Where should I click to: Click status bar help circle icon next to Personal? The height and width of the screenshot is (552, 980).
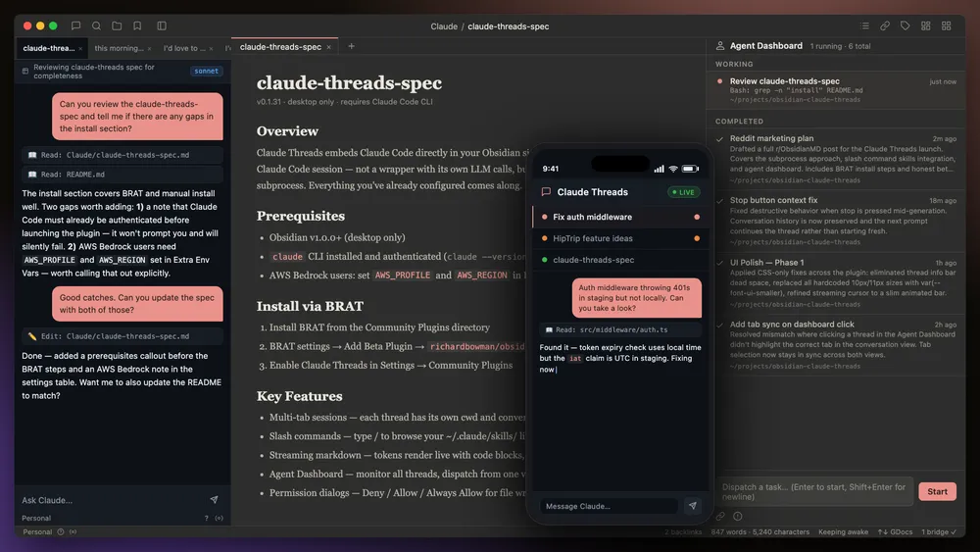(61, 532)
